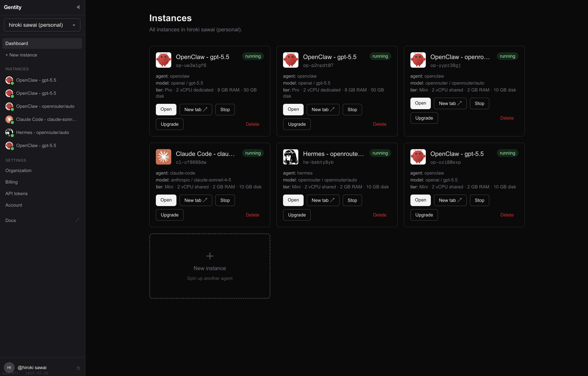Open Docs link in sidebar

click(x=42, y=220)
